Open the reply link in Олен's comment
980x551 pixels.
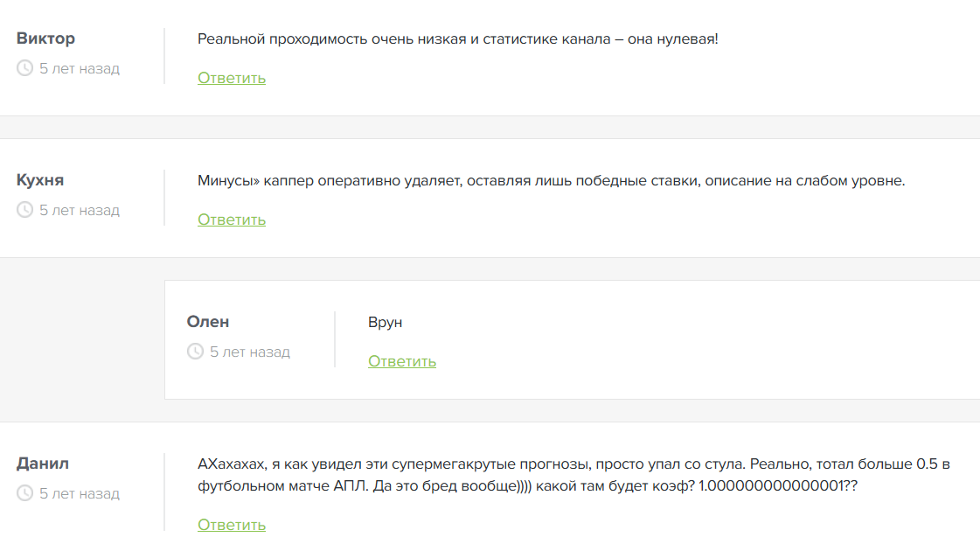tap(401, 360)
